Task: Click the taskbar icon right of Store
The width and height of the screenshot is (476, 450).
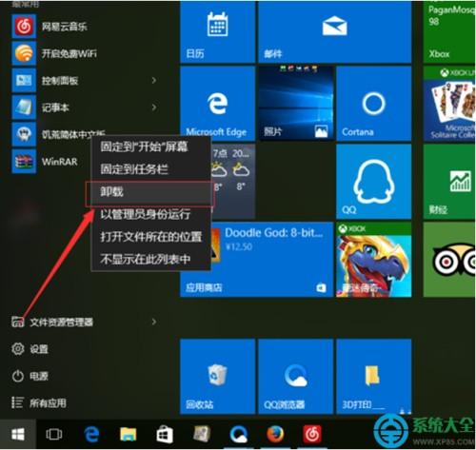Action: (202, 434)
